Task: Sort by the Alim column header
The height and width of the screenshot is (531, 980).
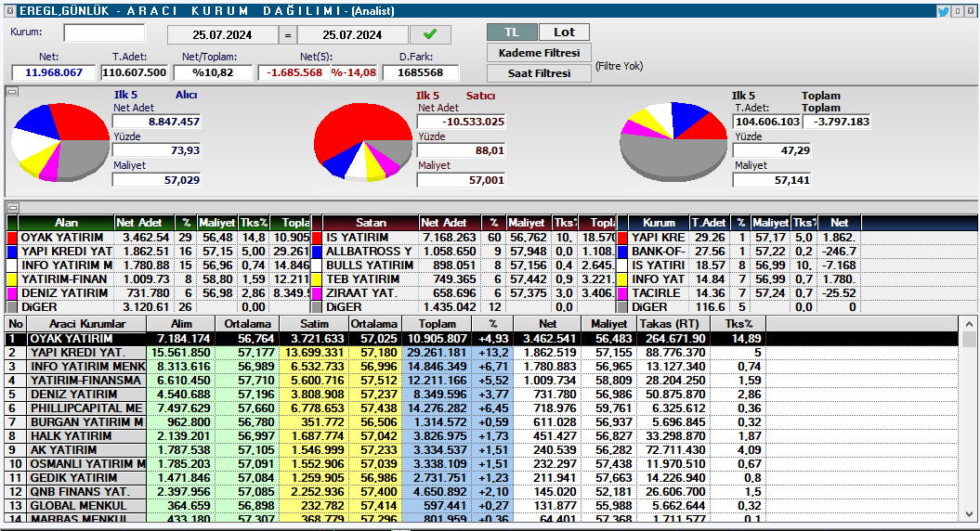Action: pos(181,324)
